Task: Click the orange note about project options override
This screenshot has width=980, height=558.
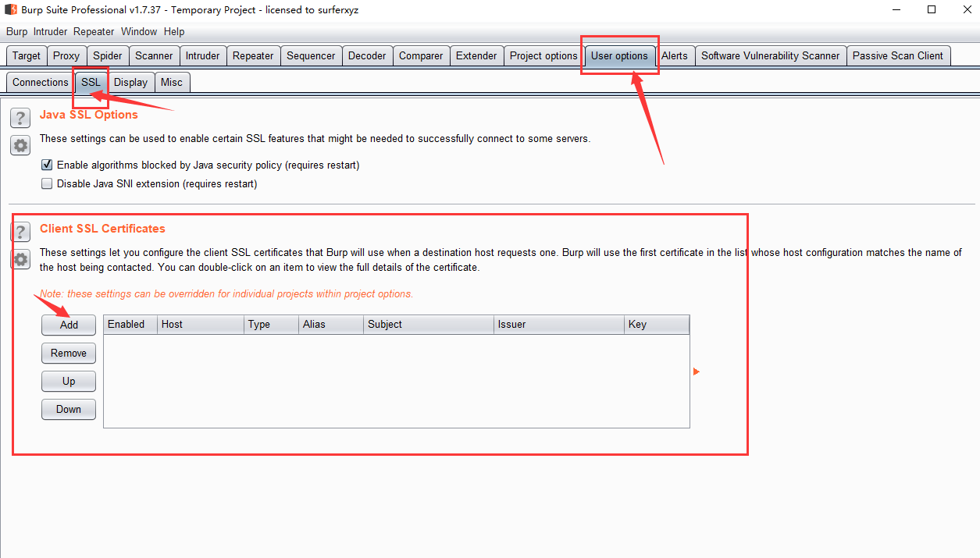Action: [226, 294]
